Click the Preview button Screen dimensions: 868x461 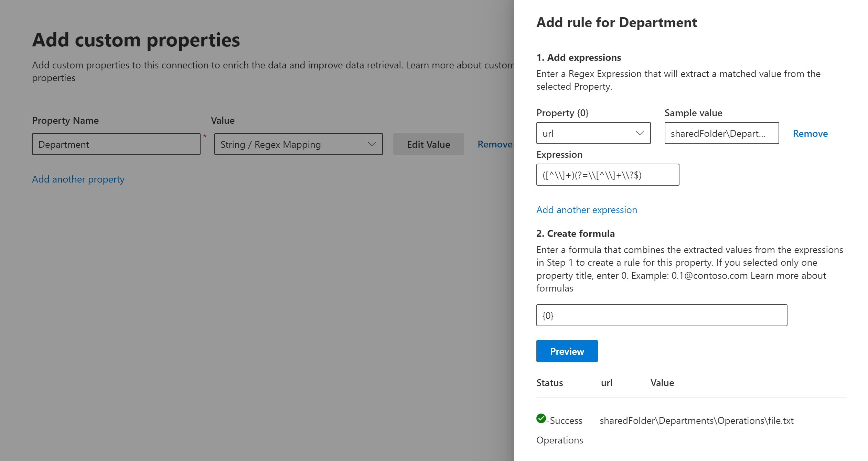pyautogui.click(x=567, y=351)
